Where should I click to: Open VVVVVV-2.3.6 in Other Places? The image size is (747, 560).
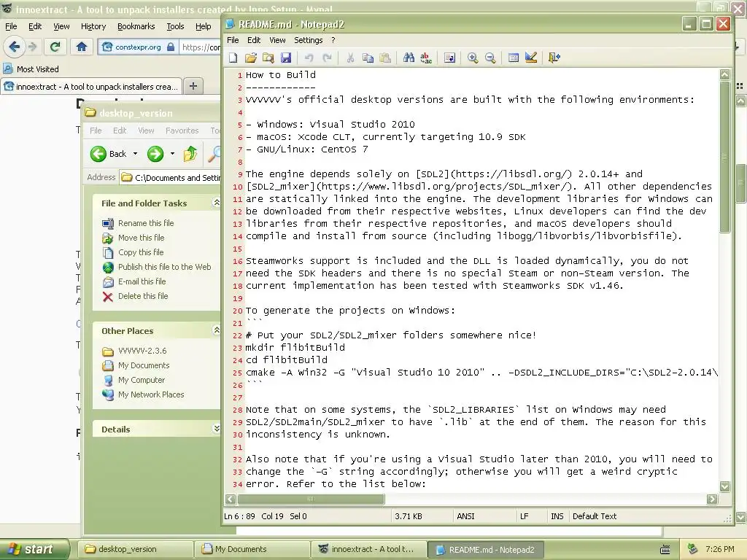pos(142,351)
